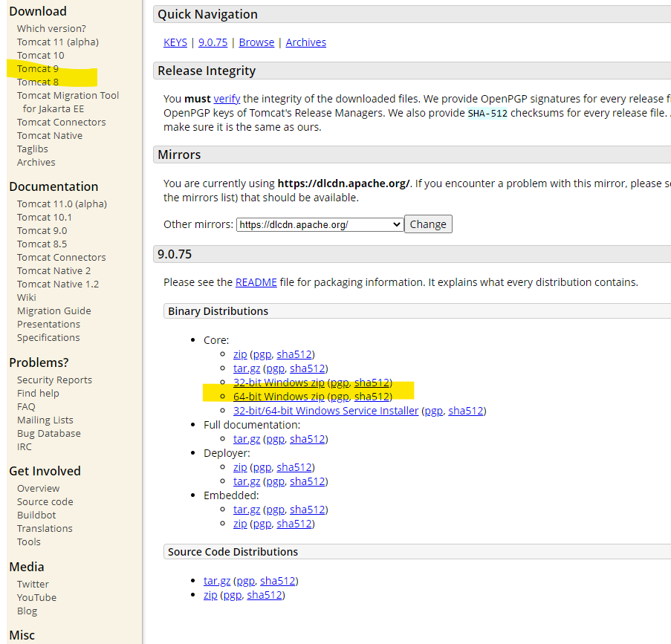Download the Embedded tar.gz
The height and width of the screenshot is (644, 671).
(x=247, y=510)
